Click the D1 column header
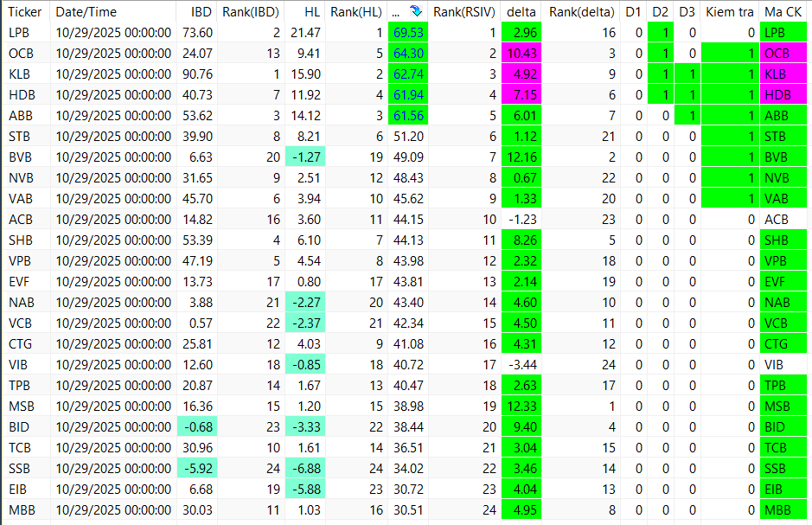 633,11
